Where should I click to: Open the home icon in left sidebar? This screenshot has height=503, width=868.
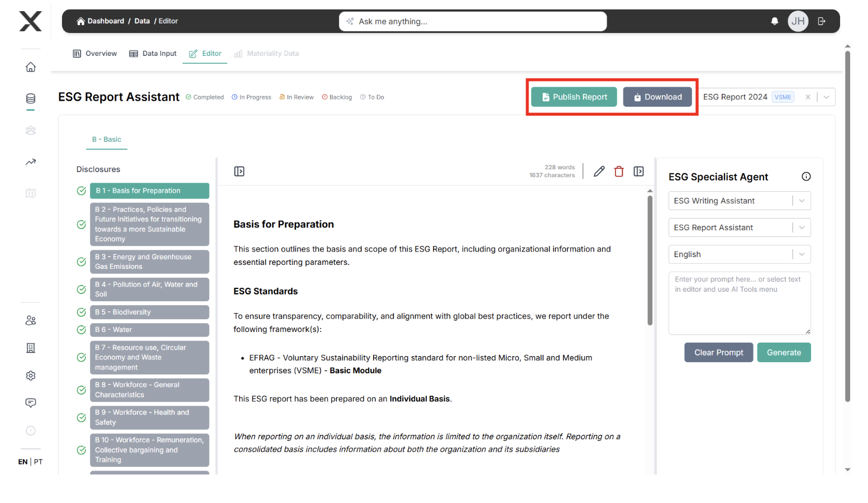(31, 67)
